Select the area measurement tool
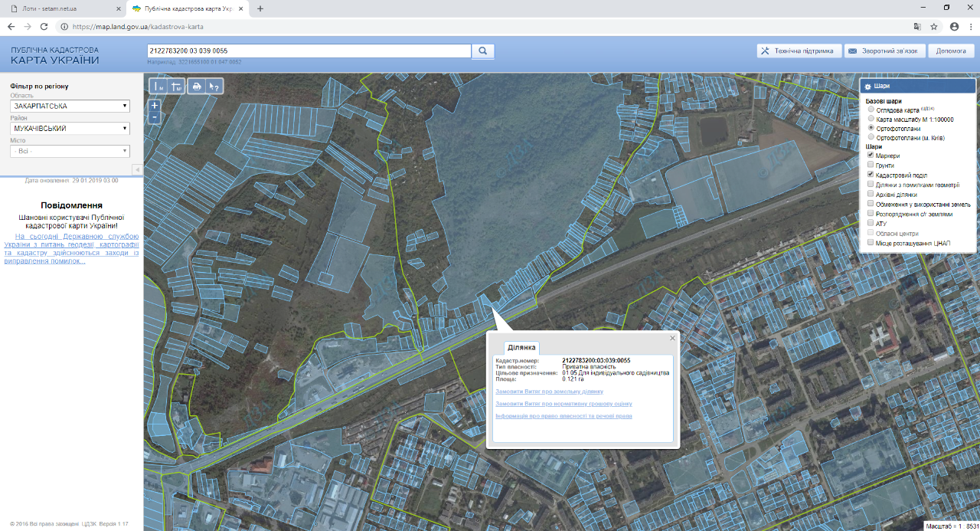Viewport: 980px width, 531px height. pos(177,87)
